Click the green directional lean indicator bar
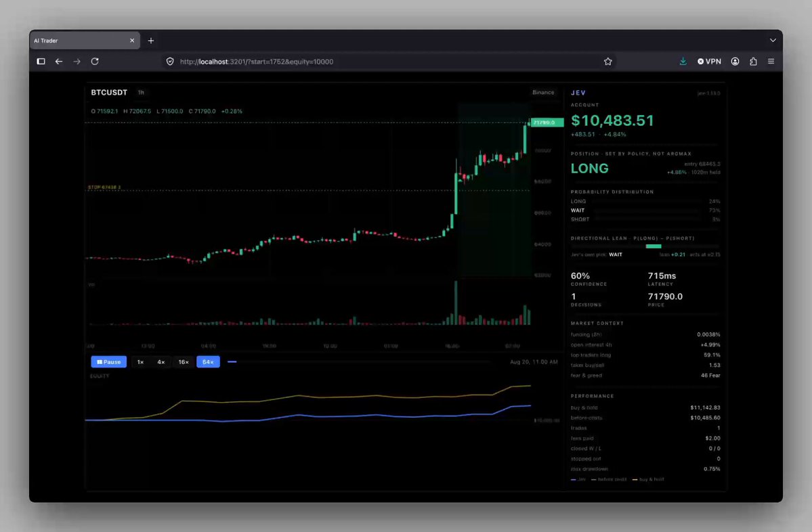Image resolution: width=812 pixels, height=532 pixels. (654, 246)
